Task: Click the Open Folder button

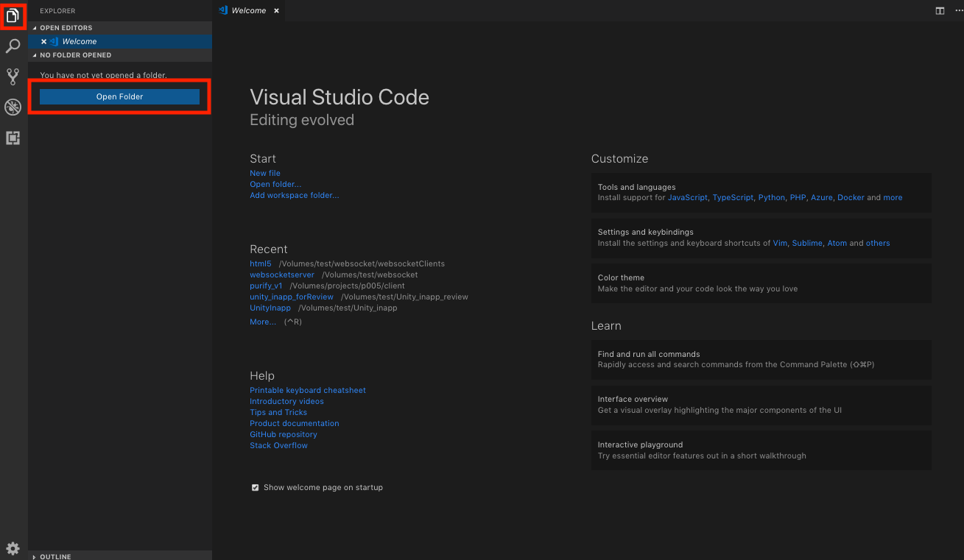Action: click(119, 96)
